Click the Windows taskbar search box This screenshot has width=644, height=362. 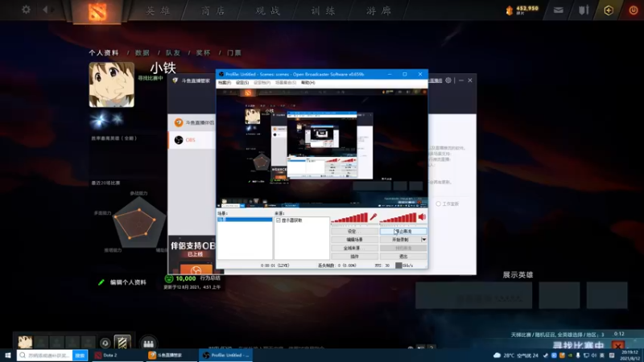tap(45, 356)
